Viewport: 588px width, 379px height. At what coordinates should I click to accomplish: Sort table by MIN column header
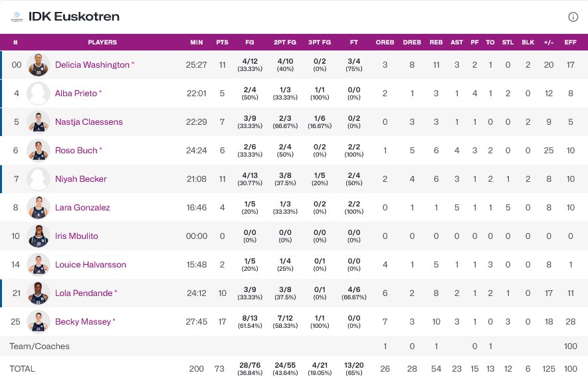coord(197,42)
